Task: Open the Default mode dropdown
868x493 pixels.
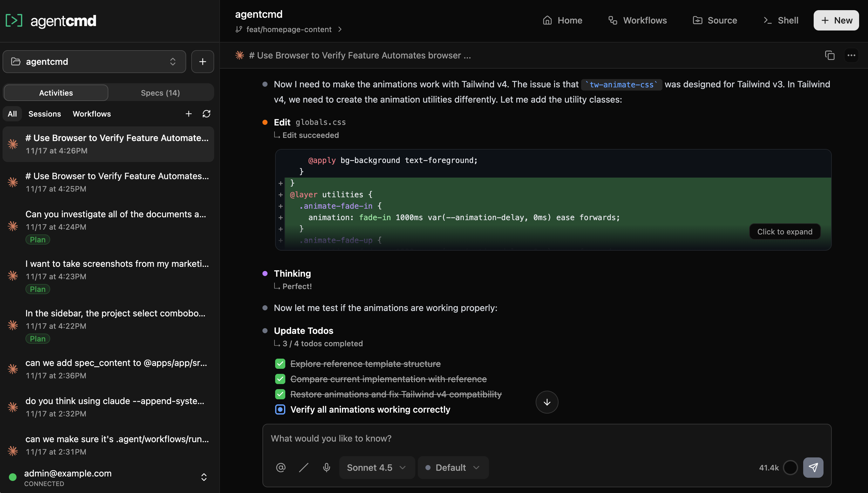Action: pyautogui.click(x=453, y=467)
